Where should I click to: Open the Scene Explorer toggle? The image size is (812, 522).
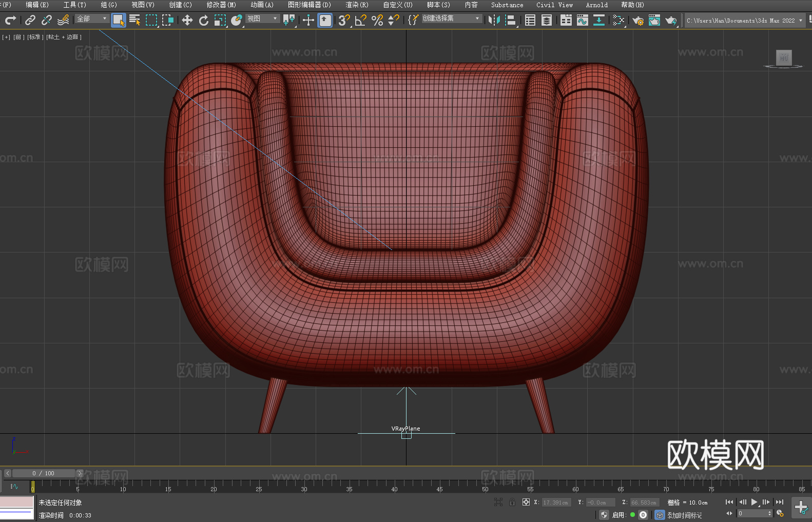click(530, 20)
